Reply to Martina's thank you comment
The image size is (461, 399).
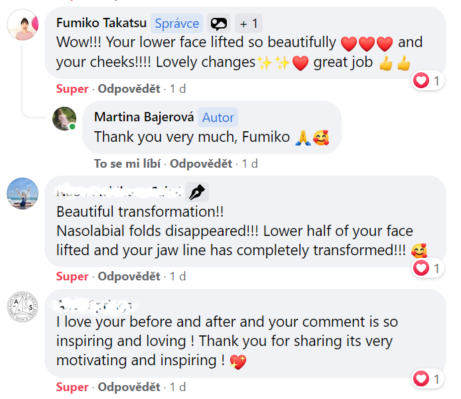coord(201,164)
